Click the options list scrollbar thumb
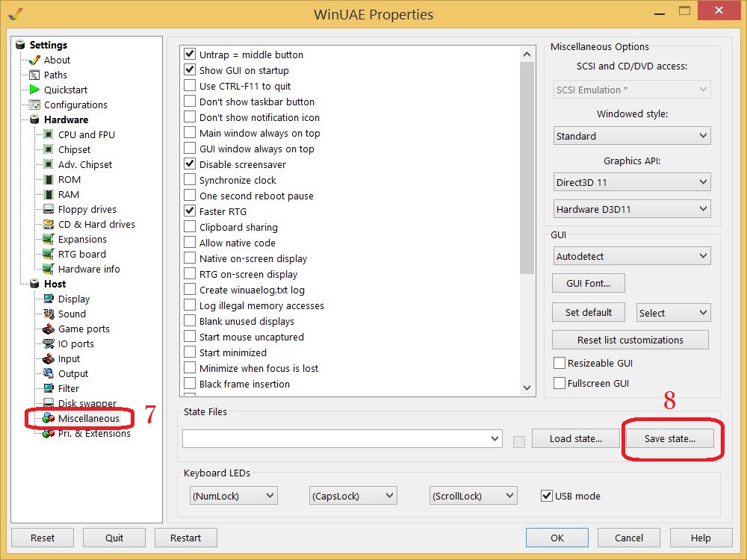747x560 pixels. (x=527, y=167)
